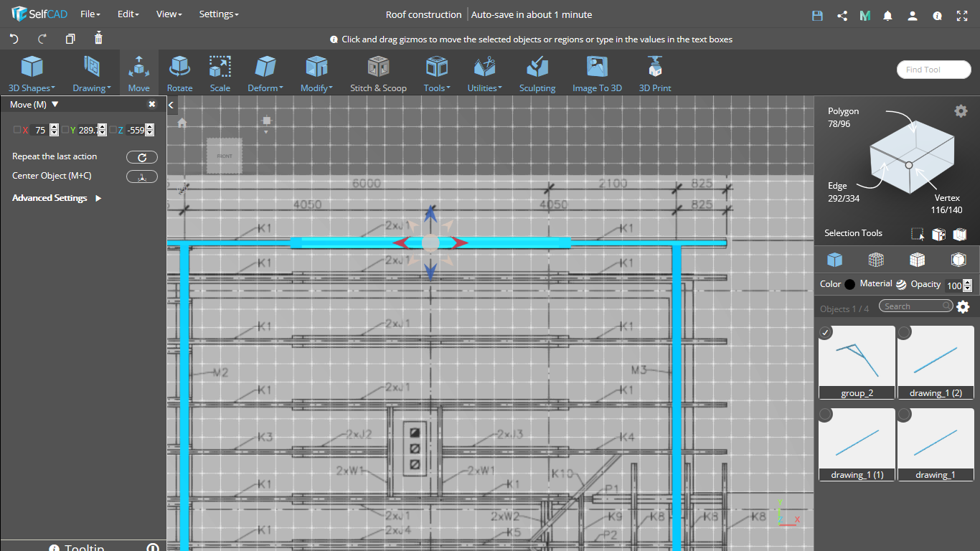Open the info help icon

click(937, 15)
